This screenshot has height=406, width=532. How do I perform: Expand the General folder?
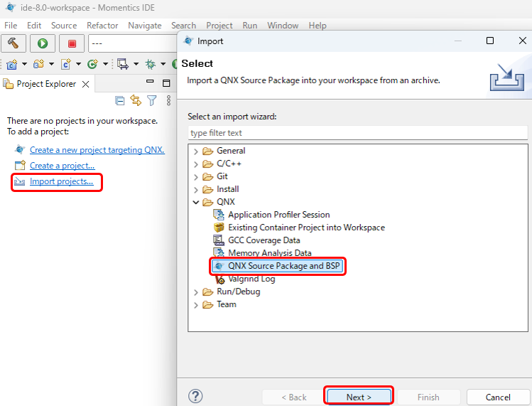tap(196, 151)
